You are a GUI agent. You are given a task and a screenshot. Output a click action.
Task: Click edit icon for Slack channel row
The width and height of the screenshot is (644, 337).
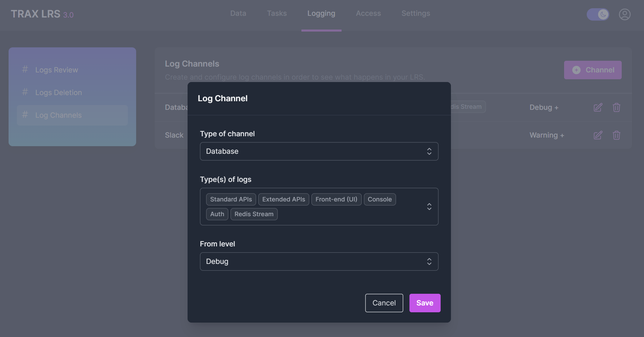[598, 135]
